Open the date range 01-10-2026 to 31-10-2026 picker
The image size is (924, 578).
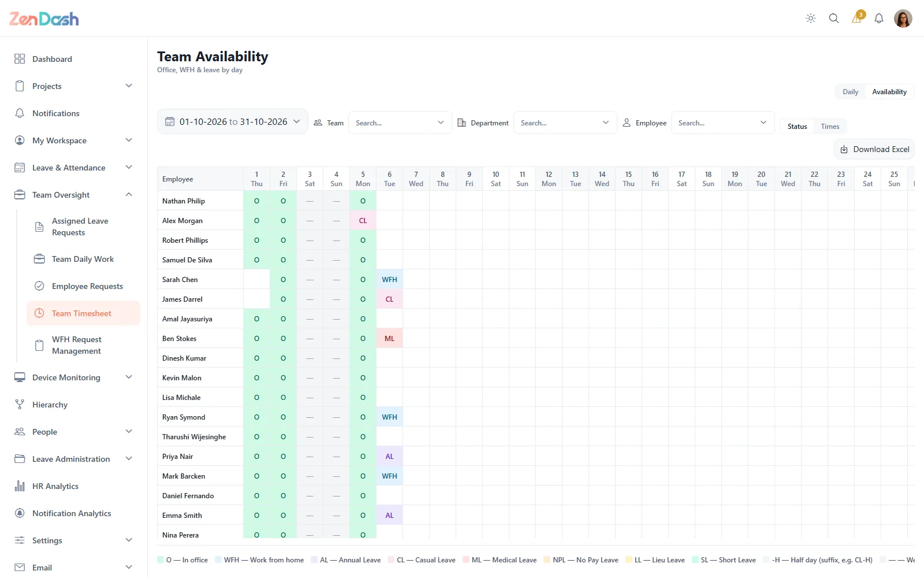click(233, 122)
